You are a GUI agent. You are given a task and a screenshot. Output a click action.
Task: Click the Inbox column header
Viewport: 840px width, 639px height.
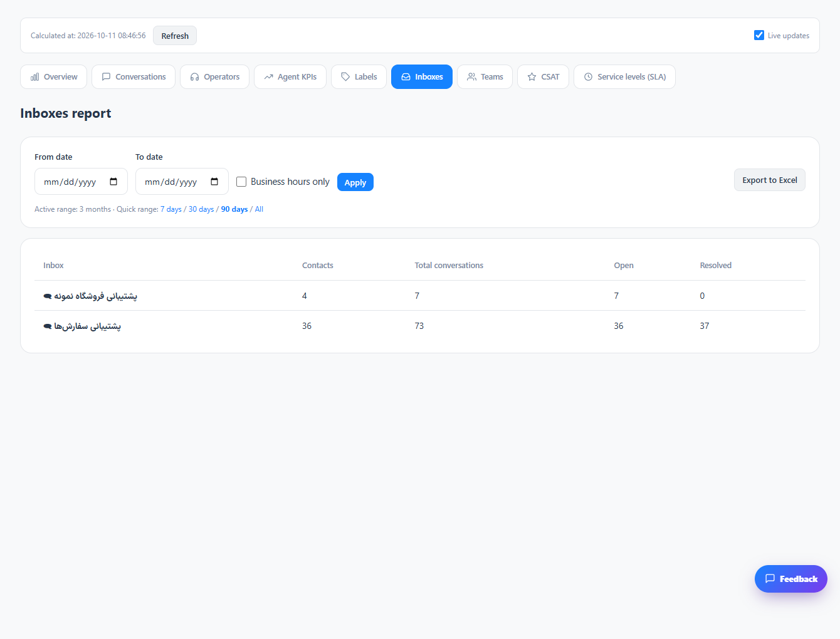coord(53,266)
